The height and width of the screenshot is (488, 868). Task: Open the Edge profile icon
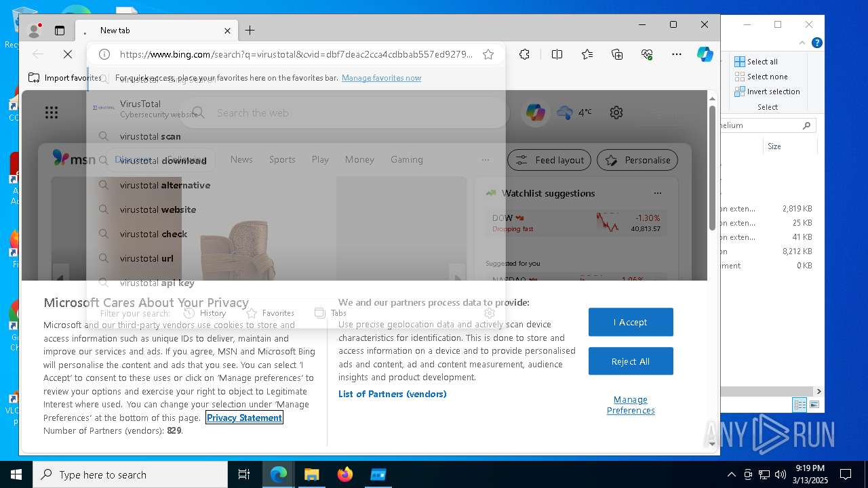(x=33, y=30)
